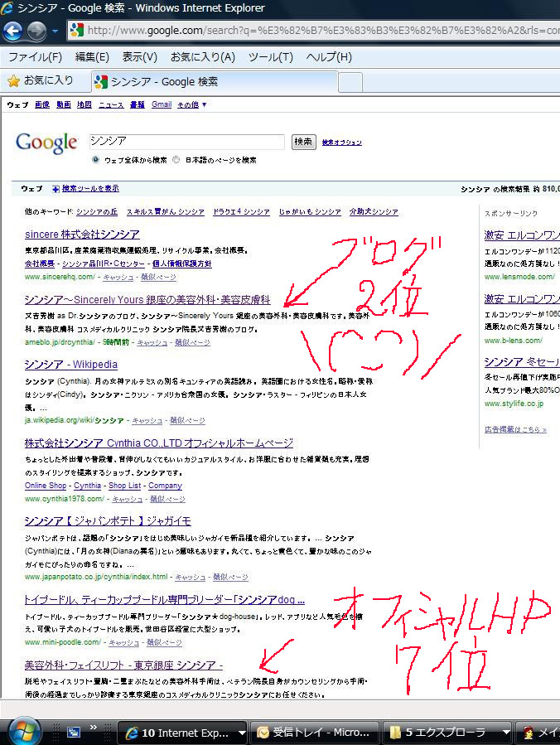
Task: Click the Google favicon in address bar
Action: tap(76, 31)
